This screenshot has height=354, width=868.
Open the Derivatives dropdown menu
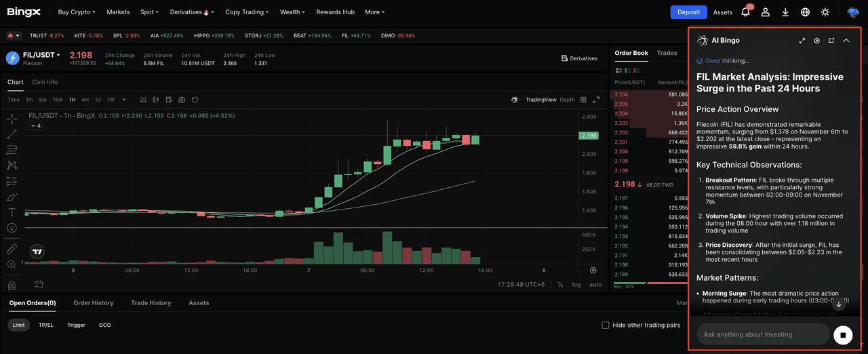click(x=192, y=12)
